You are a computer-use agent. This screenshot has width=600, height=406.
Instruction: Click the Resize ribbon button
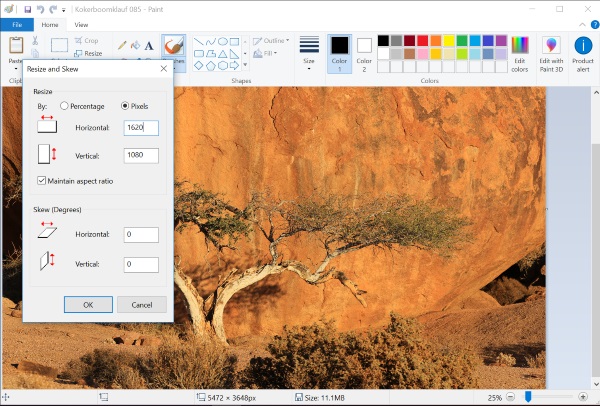pyautogui.click(x=88, y=53)
